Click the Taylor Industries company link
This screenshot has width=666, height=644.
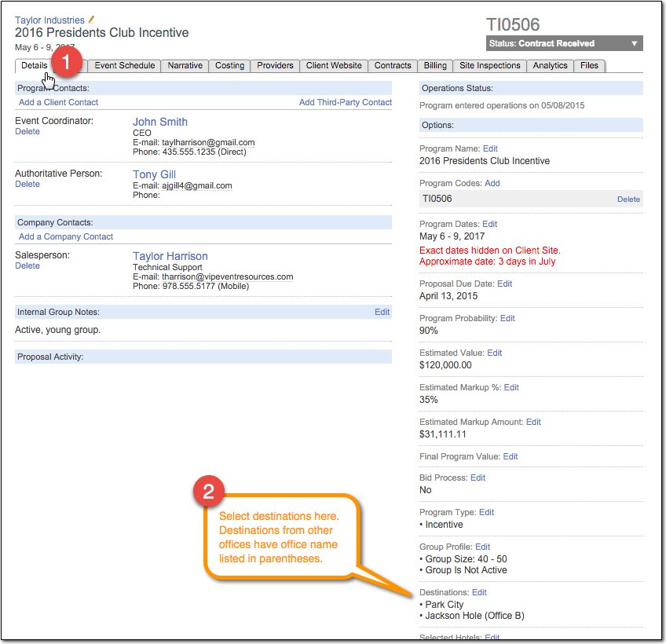(x=49, y=20)
